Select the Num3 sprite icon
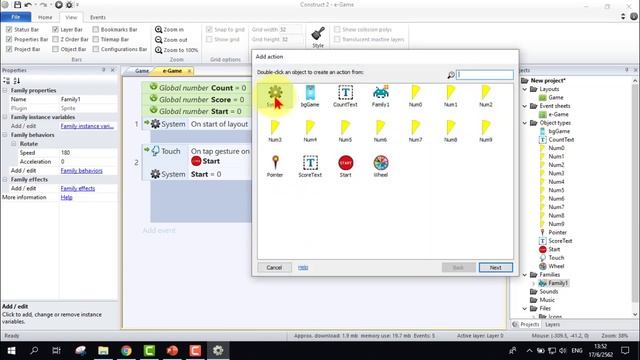This screenshot has width=640, height=360. (x=275, y=131)
